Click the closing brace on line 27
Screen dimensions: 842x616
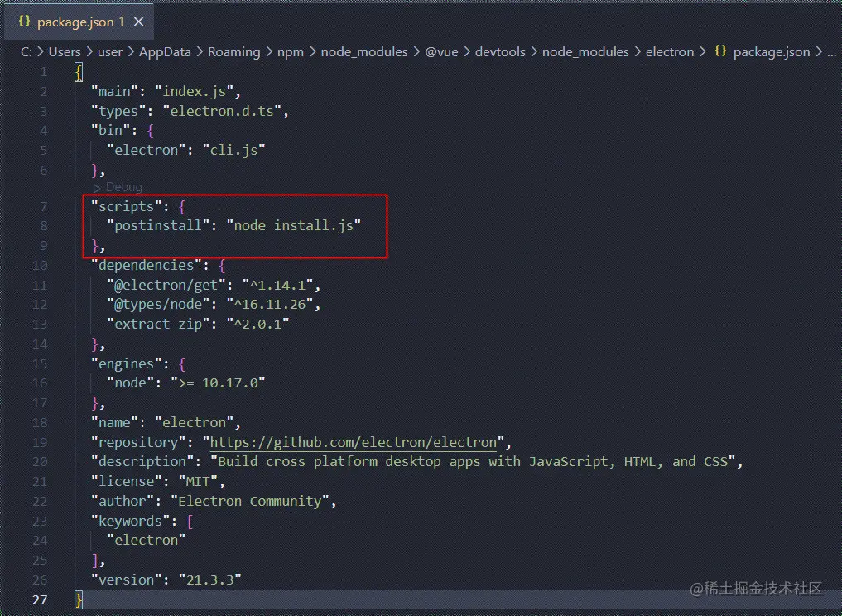[79, 599]
